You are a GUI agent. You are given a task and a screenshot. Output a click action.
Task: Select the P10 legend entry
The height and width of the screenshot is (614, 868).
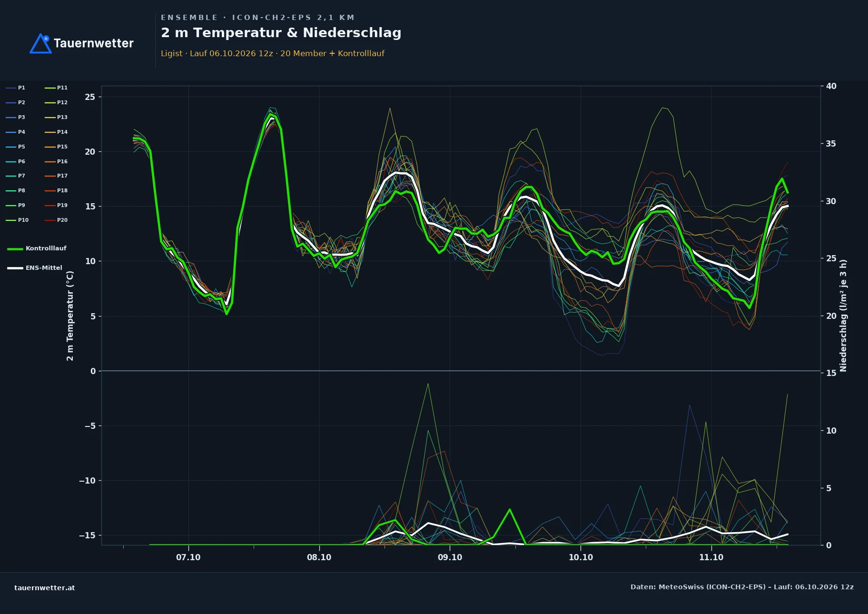pyautogui.click(x=18, y=220)
